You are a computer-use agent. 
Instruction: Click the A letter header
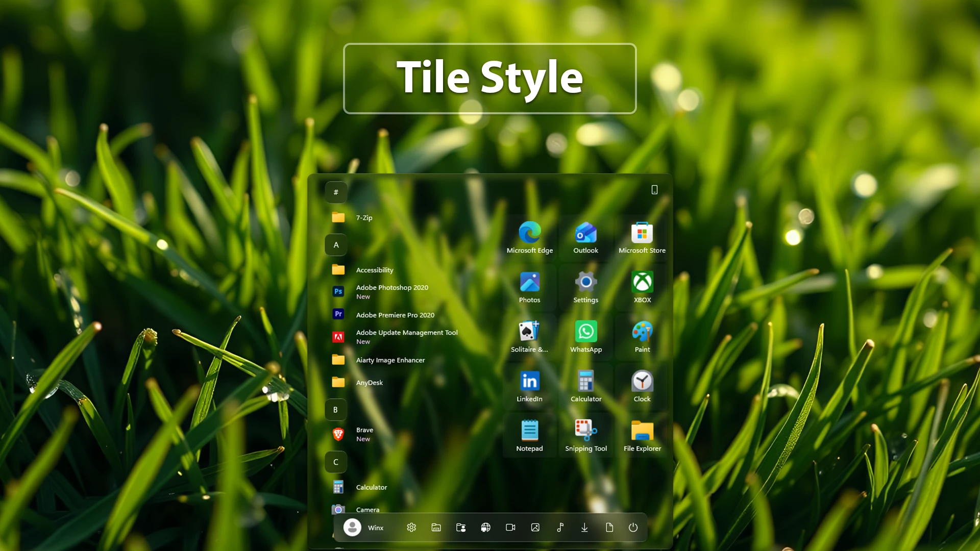pos(336,245)
